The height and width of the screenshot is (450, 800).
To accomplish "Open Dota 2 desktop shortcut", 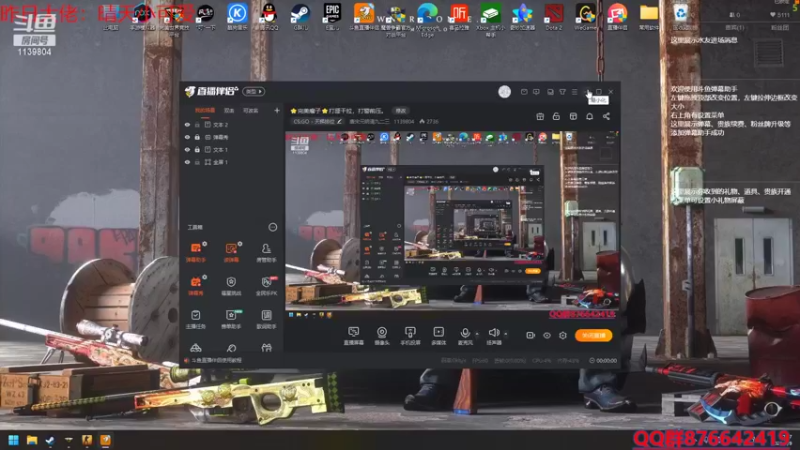I will click(554, 16).
